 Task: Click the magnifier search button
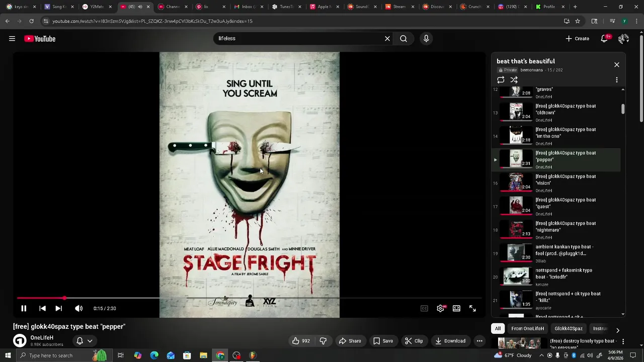tap(404, 39)
